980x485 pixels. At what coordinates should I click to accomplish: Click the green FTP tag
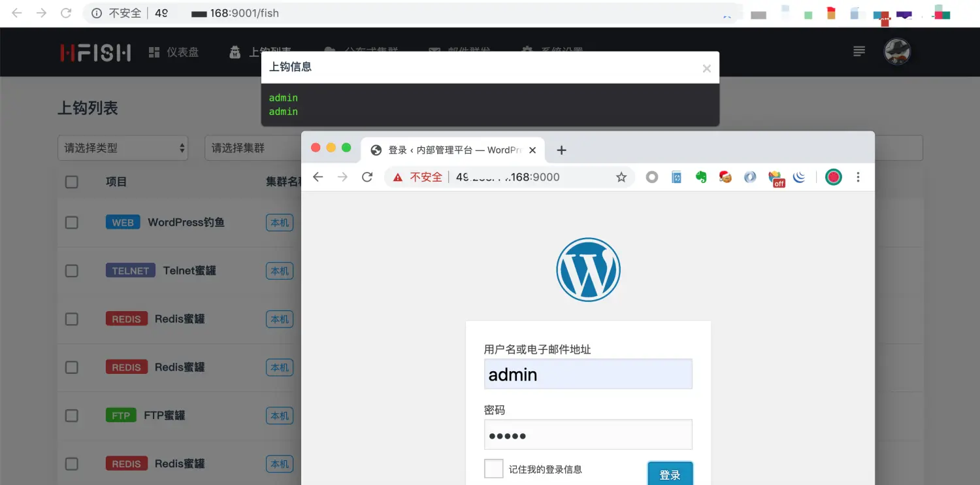coord(121,416)
